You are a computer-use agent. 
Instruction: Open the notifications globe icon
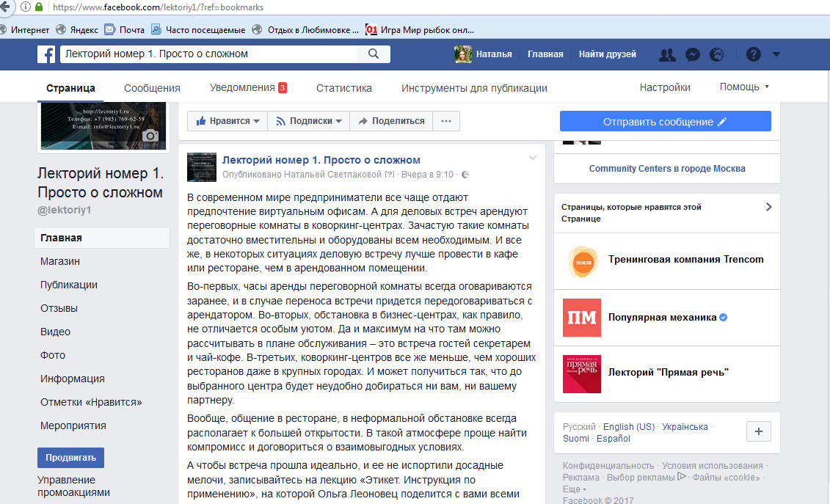717,54
